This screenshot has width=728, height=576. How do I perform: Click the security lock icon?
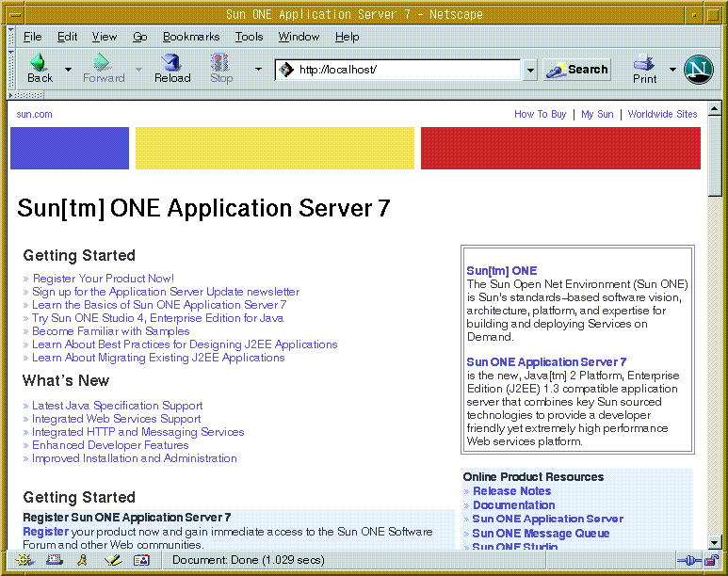pos(711,561)
